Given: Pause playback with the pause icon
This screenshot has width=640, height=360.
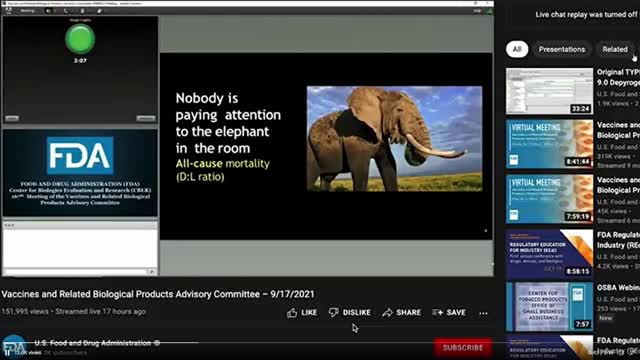Looking at the screenshot, I should coord(7,353).
